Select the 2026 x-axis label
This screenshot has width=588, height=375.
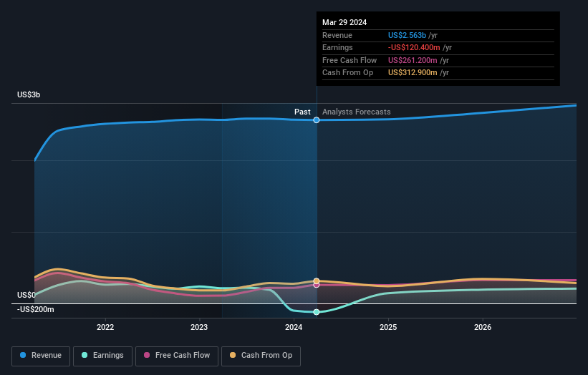tap(483, 327)
